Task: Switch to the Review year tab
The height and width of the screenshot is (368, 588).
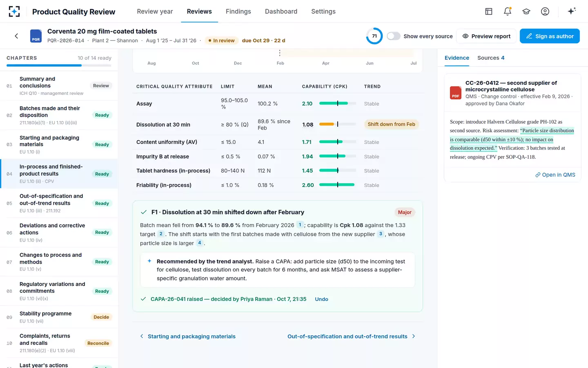Action: point(155,11)
